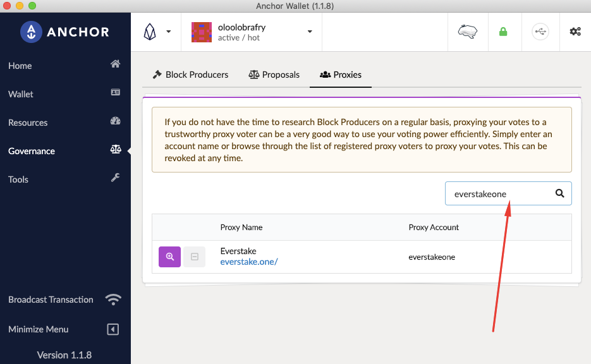The image size is (591, 364).
Task: Click the Anchor logo in the sidebar
Action: point(64,32)
